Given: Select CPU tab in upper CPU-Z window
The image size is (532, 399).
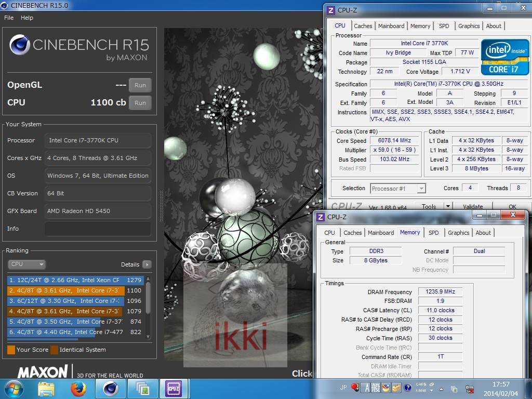Looking at the screenshot, I should point(340,25).
